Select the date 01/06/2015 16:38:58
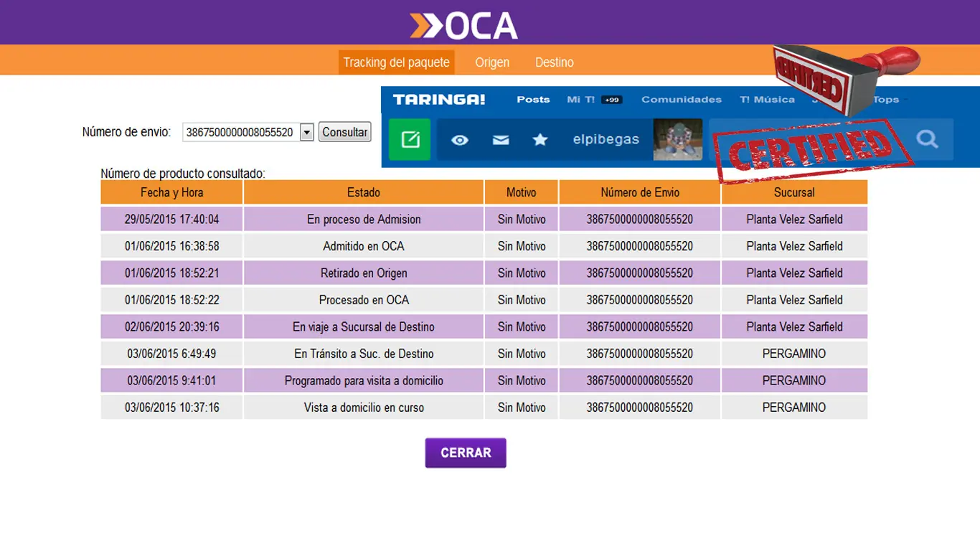Viewport: 980px width, 551px height. point(171,246)
